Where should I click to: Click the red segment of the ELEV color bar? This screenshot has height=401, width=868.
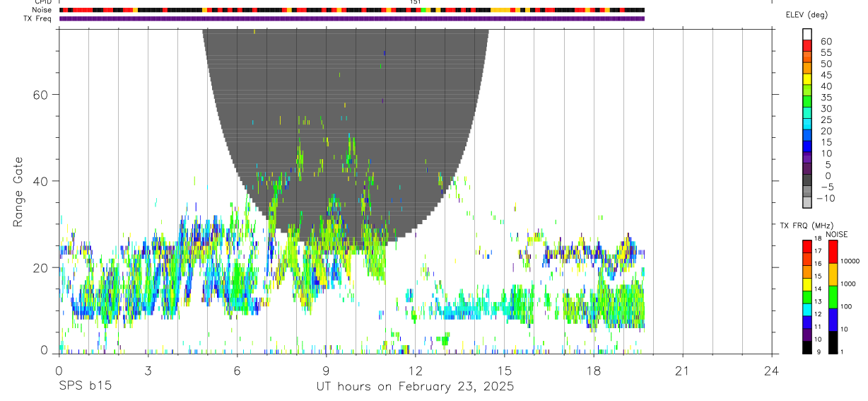(x=807, y=45)
